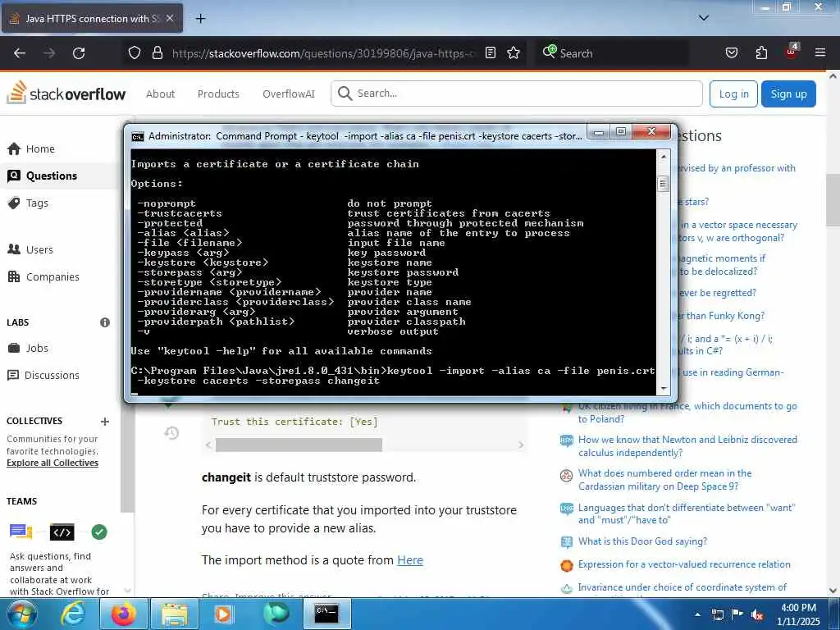Click the muted volume tray icon
The image size is (840, 630).
(x=757, y=615)
